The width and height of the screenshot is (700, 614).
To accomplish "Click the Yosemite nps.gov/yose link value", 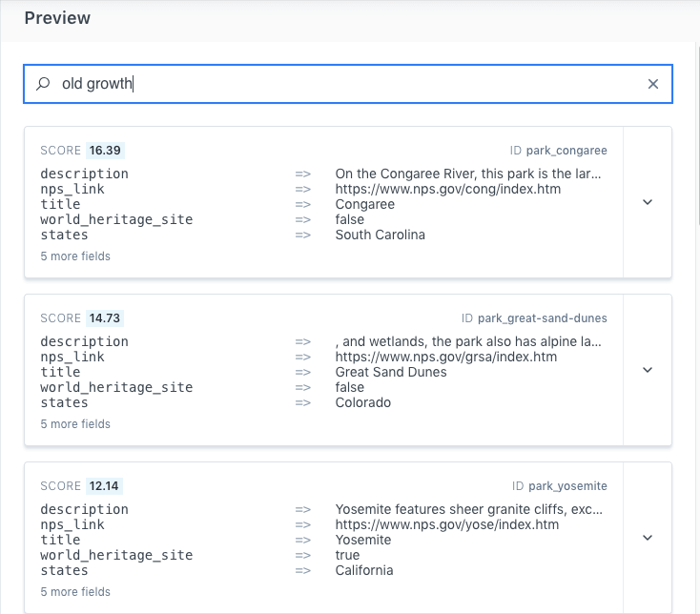I will coord(446,524).
